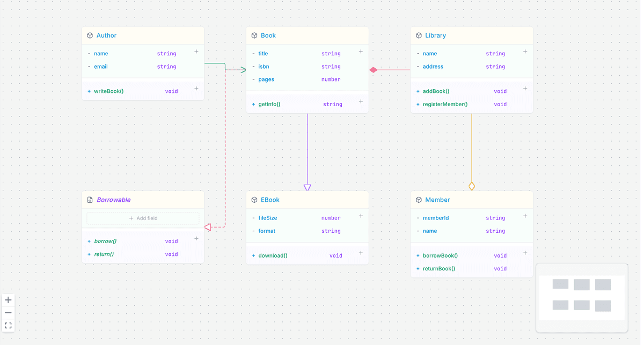Add a method to Library class
Image resolution: width=644 pixels, height=345 pixels.
pyautogui.click(x=525, y=89)
